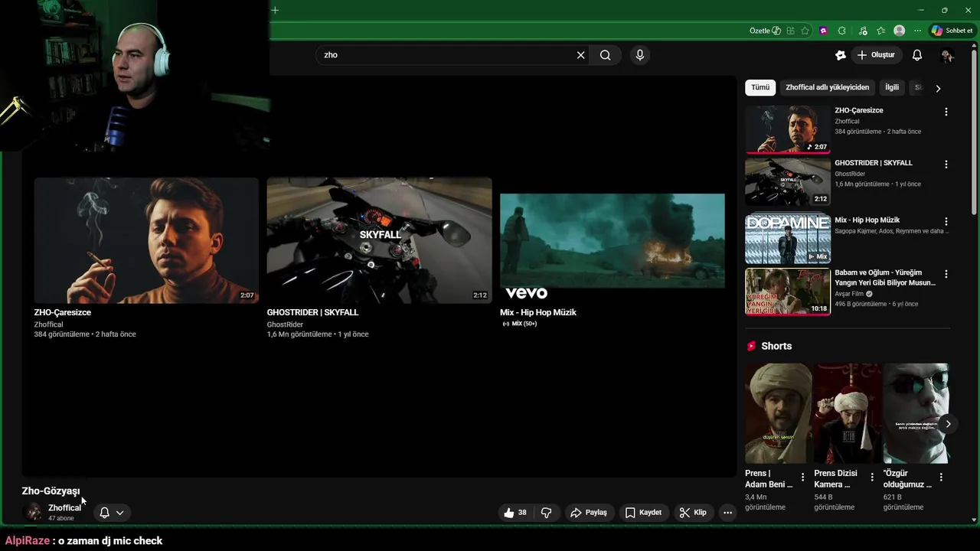Click the Shorts section icon

[x=751, y=346]
